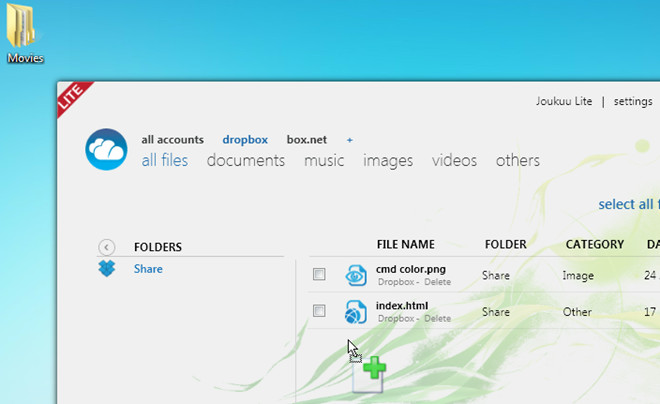
Task: Click the Joukuu cloud logo icon
Action: 106,149
